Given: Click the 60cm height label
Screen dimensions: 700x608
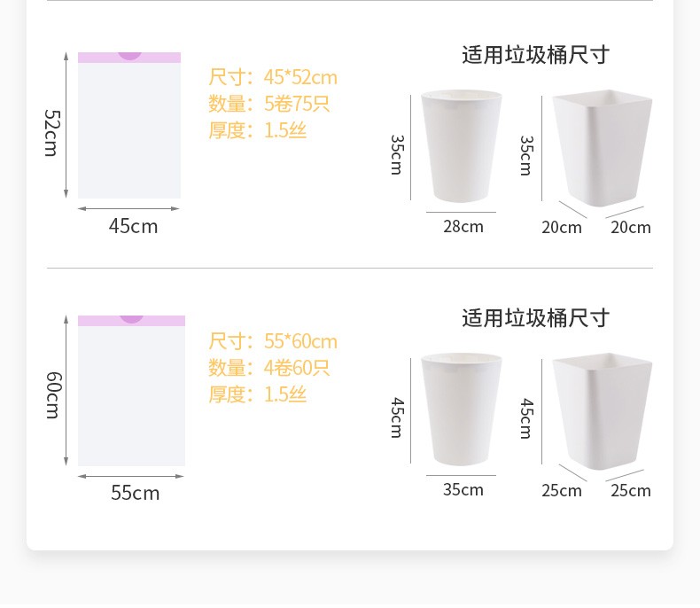Looking at the screenshot, I should pos(53,395).
